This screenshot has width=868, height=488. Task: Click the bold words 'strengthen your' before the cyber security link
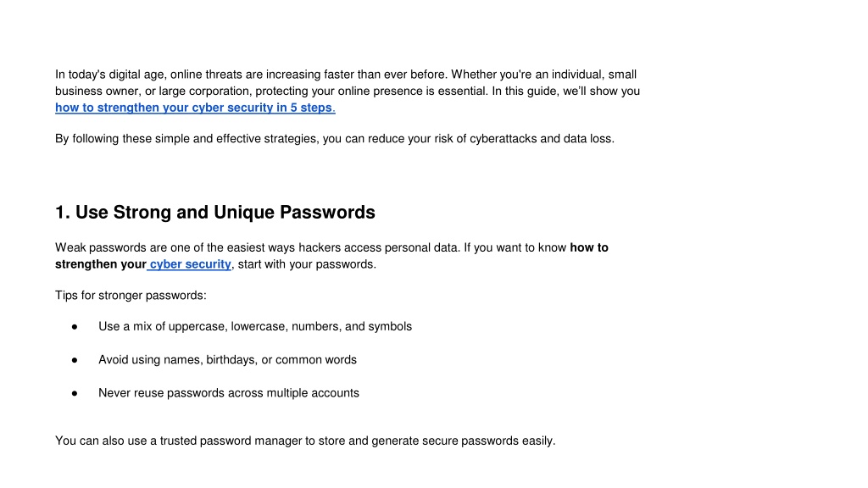pos(100,264)
